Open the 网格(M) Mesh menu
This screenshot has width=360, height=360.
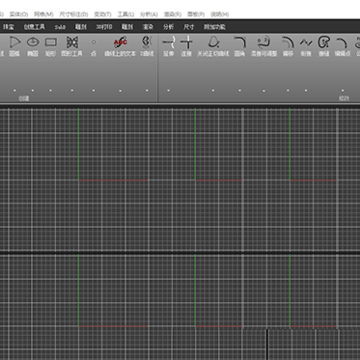pos(44,14)
